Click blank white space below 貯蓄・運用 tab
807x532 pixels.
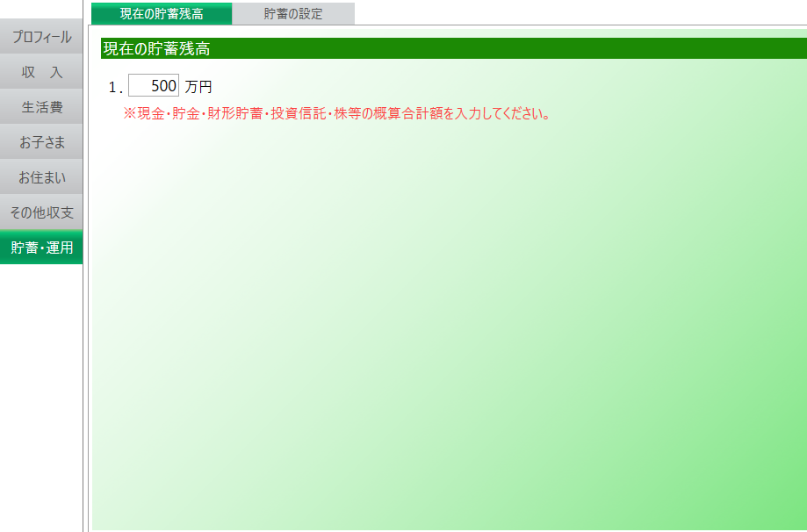(x=41, y=395)
